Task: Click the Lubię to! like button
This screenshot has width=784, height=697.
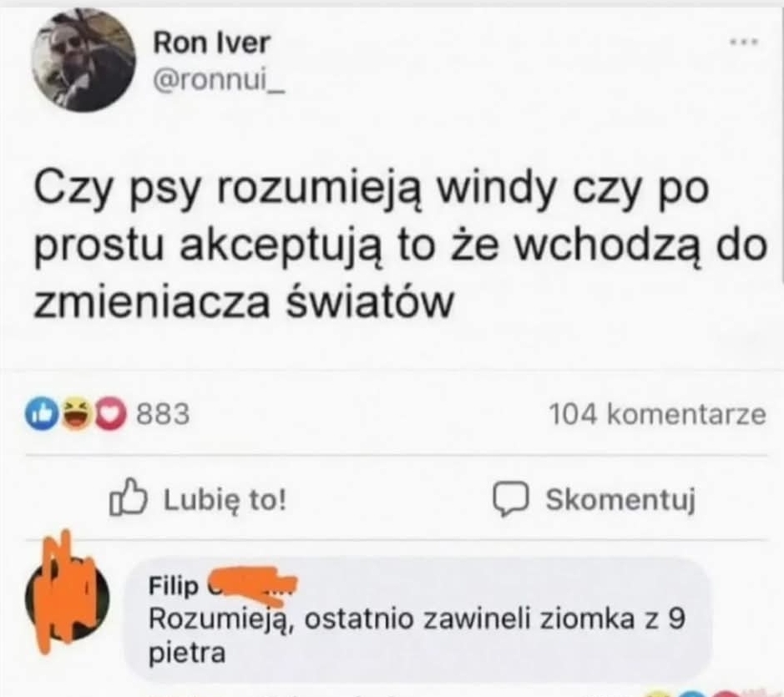Action: click(x=198, y=498)
